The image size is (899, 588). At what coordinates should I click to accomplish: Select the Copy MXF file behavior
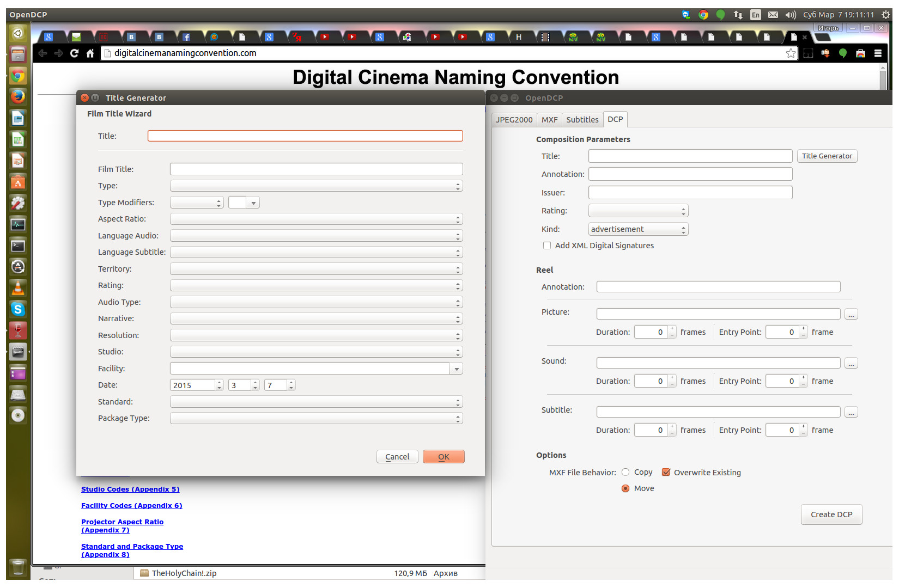click(x=625, y=472)
